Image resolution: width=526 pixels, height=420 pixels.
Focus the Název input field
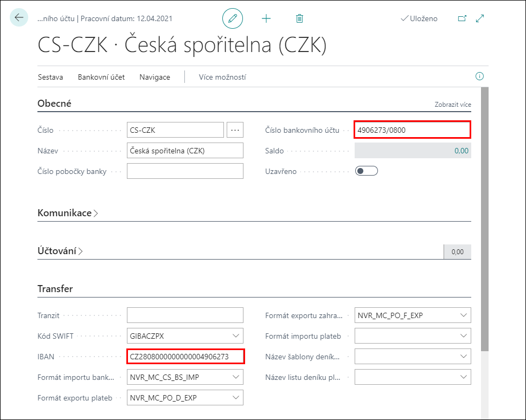pyautogui.click(x=185, y=151)
